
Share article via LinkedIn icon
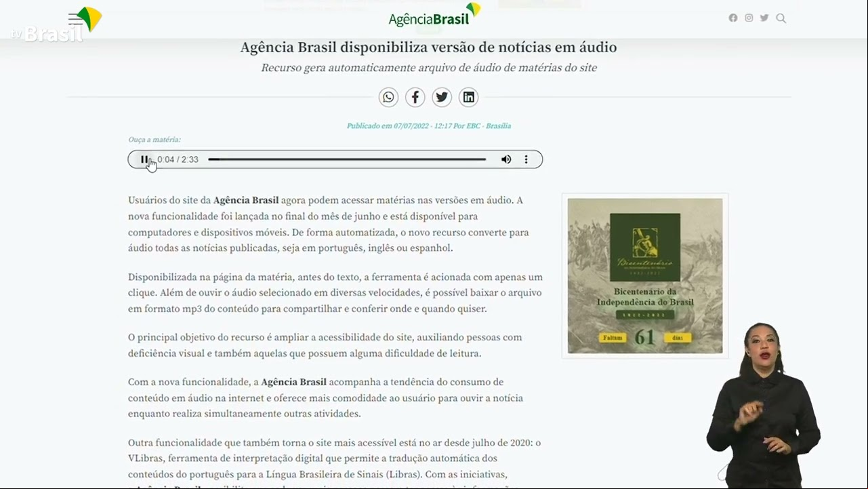point(469,98)
